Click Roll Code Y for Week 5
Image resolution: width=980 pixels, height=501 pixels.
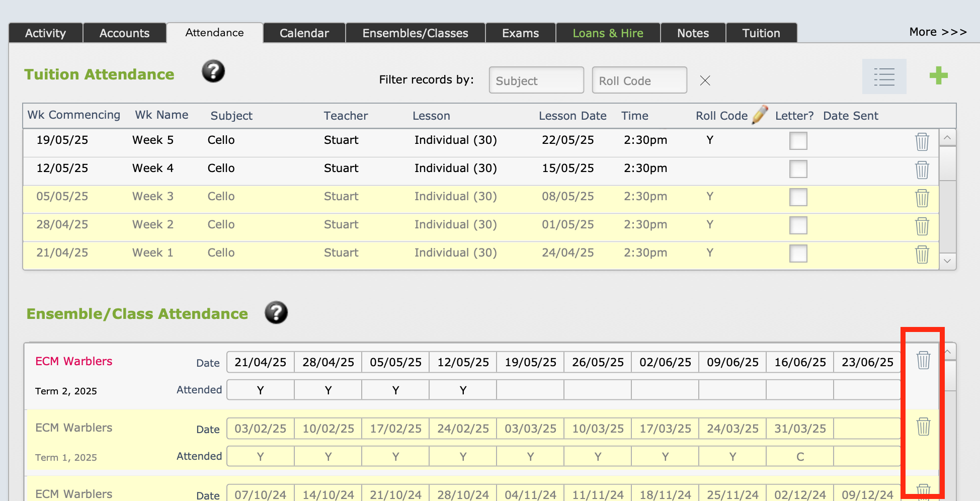710,140
